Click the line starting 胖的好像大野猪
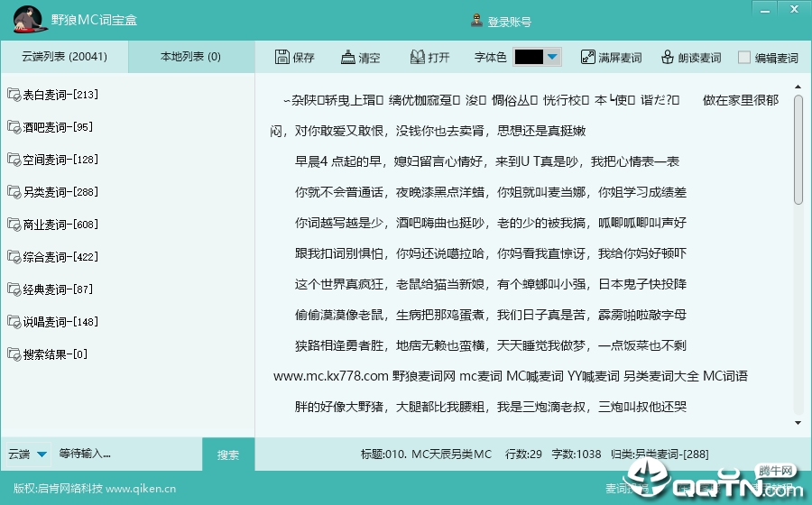 click(x=491, y=407)
